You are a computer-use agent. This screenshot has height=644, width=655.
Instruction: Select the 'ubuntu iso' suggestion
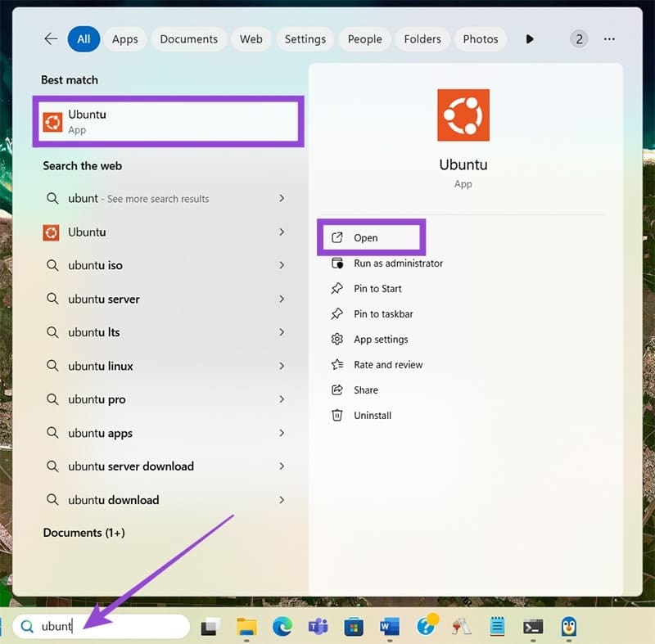(165, 265)
